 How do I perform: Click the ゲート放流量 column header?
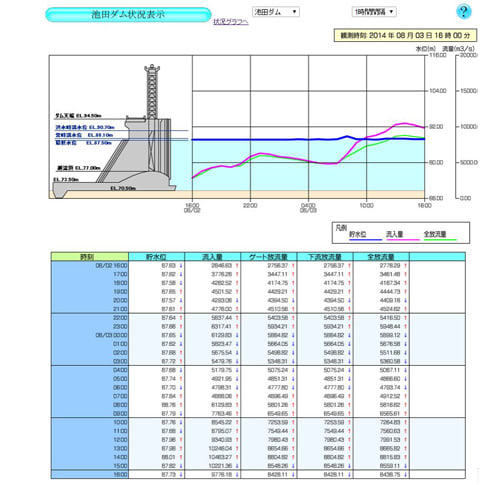pos(269,257)
